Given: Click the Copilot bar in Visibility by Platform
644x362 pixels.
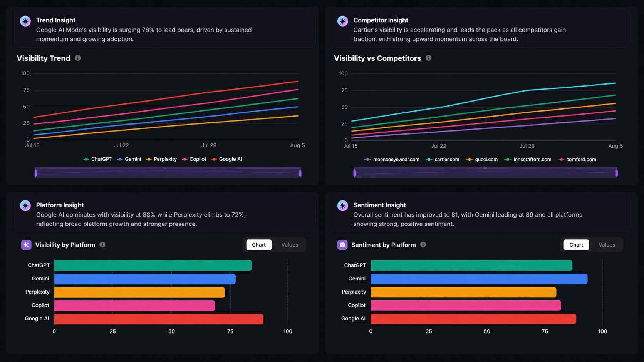Looking at the screenshot, I should 135,306.
